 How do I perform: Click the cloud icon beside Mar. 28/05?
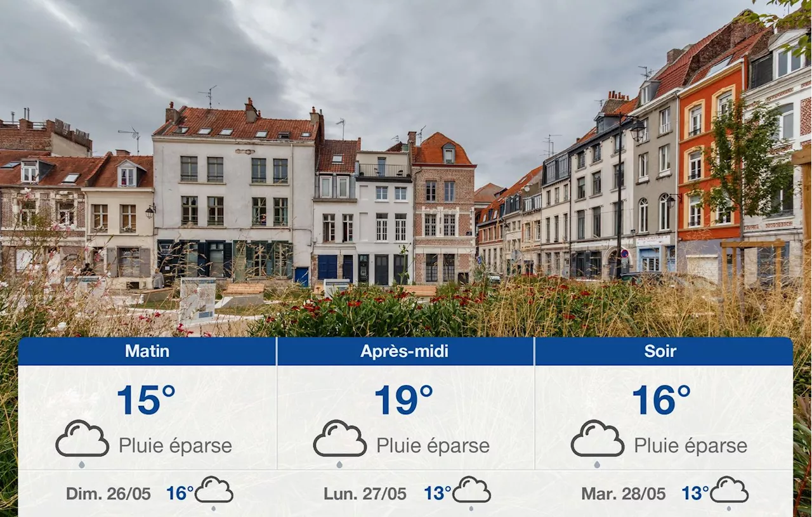[x=729, y=493]
